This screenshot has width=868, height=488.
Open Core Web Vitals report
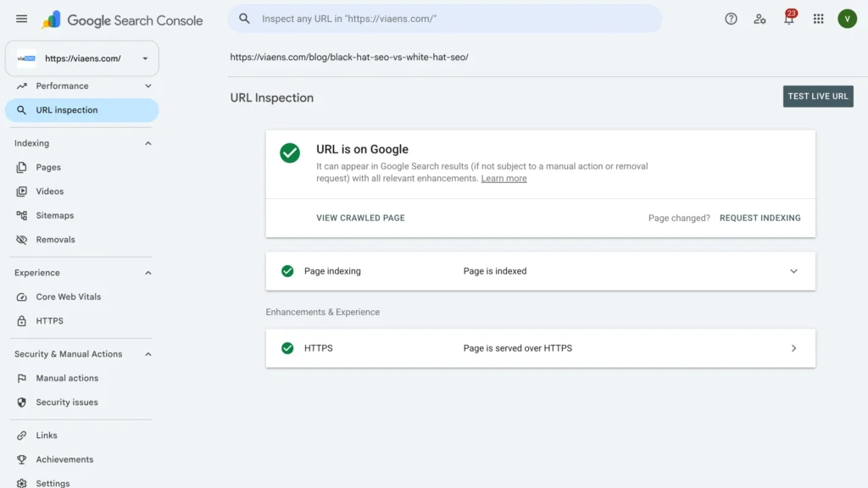tap(69, 297)
